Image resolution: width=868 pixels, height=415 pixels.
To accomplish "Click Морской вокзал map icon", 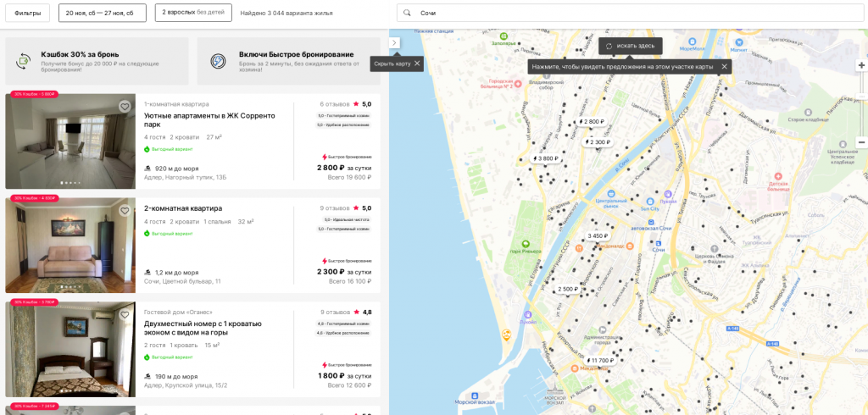I will [474, 395].
